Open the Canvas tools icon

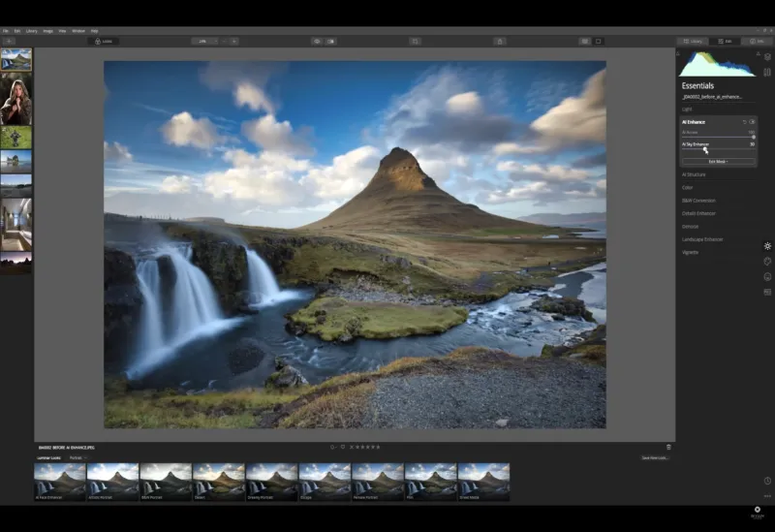(x=767, y=72)
